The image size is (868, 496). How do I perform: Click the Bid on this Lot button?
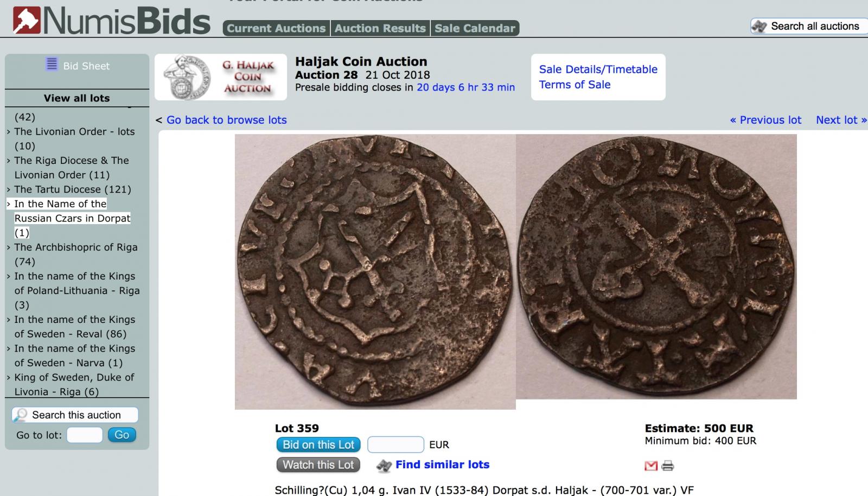(x=318, y=445)
